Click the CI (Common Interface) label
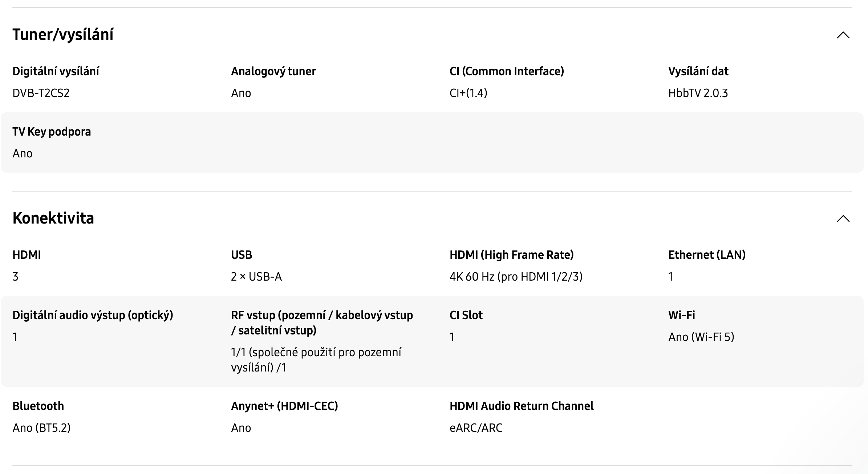Viewport: 868px width, 474px height. click(x=507, y=71)
